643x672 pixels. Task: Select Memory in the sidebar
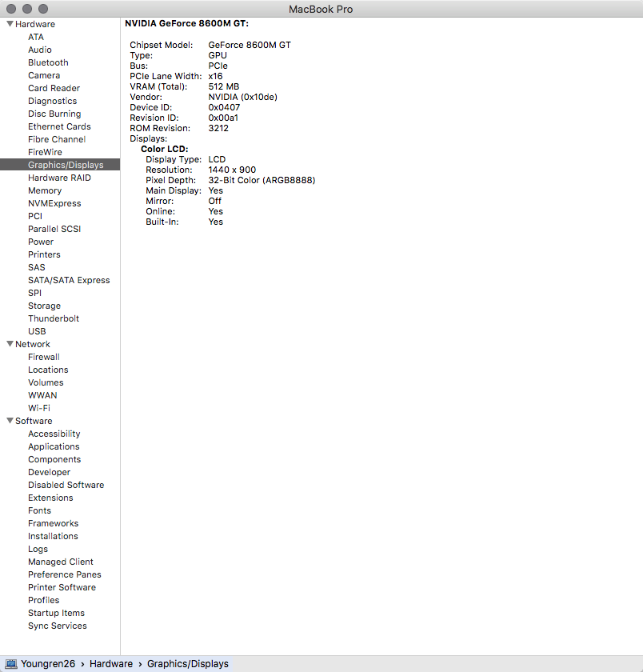(x=45, y=190)
